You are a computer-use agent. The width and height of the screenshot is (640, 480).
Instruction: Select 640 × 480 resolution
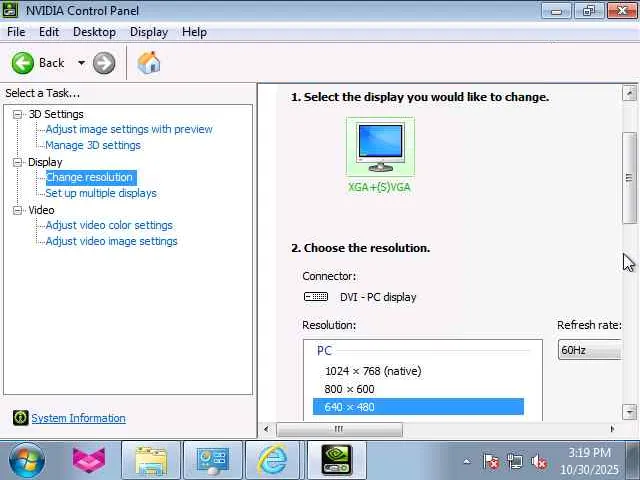point(418,407)
